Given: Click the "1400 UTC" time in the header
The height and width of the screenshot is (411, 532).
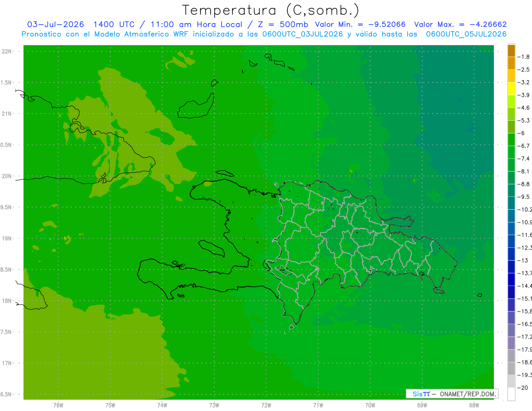Looking at the screenshot, I should click(x=114, y=24).
